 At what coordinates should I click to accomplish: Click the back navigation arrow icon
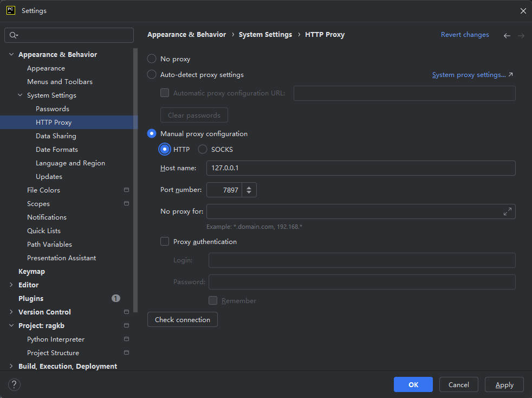pos(507,35)
